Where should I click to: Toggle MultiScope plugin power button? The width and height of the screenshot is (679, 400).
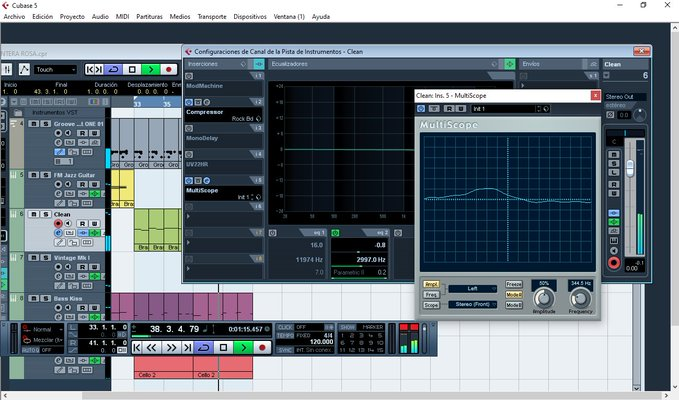421,109
